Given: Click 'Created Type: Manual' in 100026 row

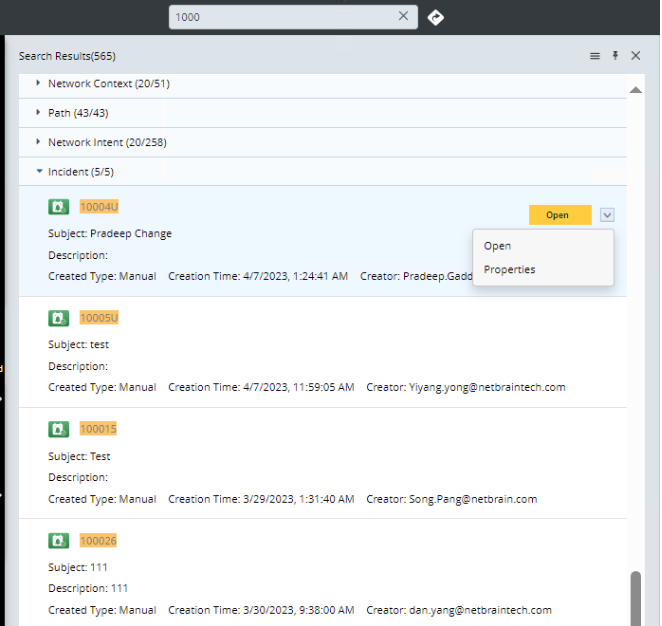Looking at the screenshot, I should (x=102, y=610).
